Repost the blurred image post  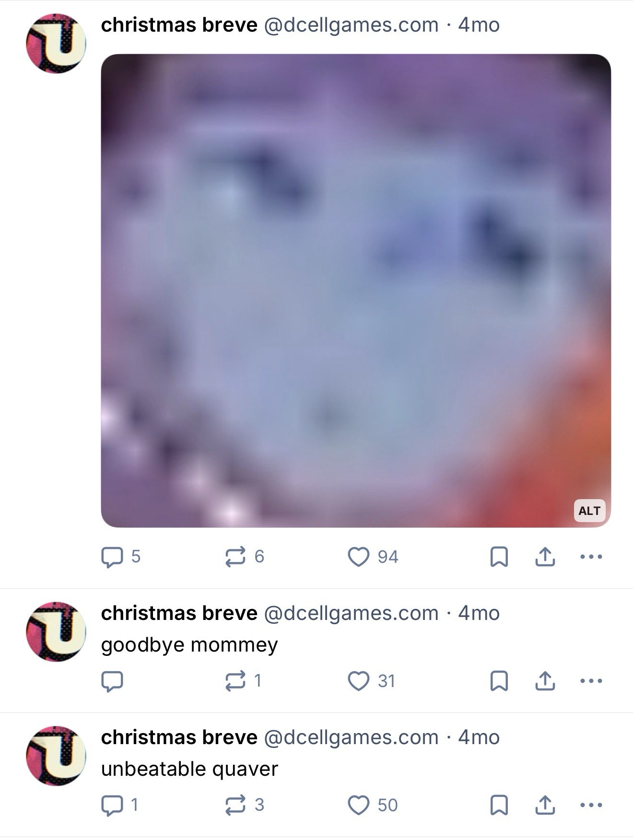[x=245, y=557]
